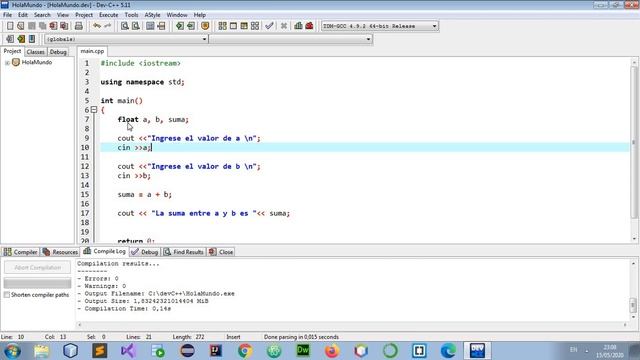
Task: Click the Go to Line toolbar icon
Action: click(161, 26)
